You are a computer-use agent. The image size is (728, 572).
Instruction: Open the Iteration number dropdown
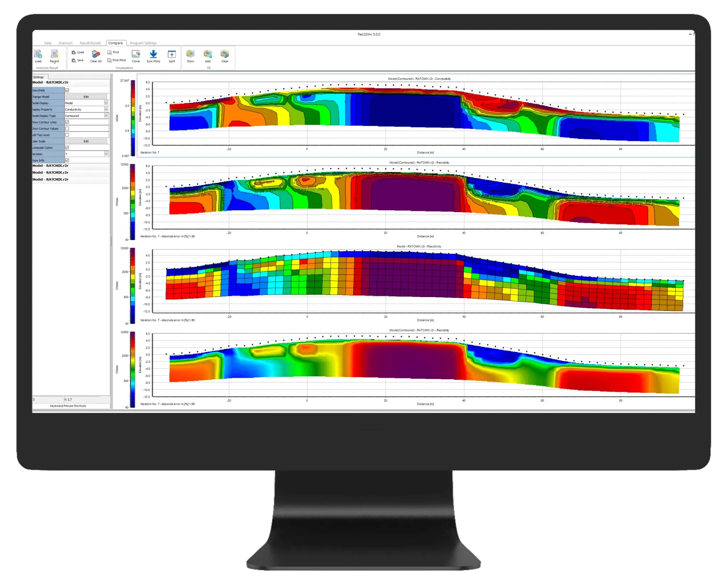pos(106,154)
